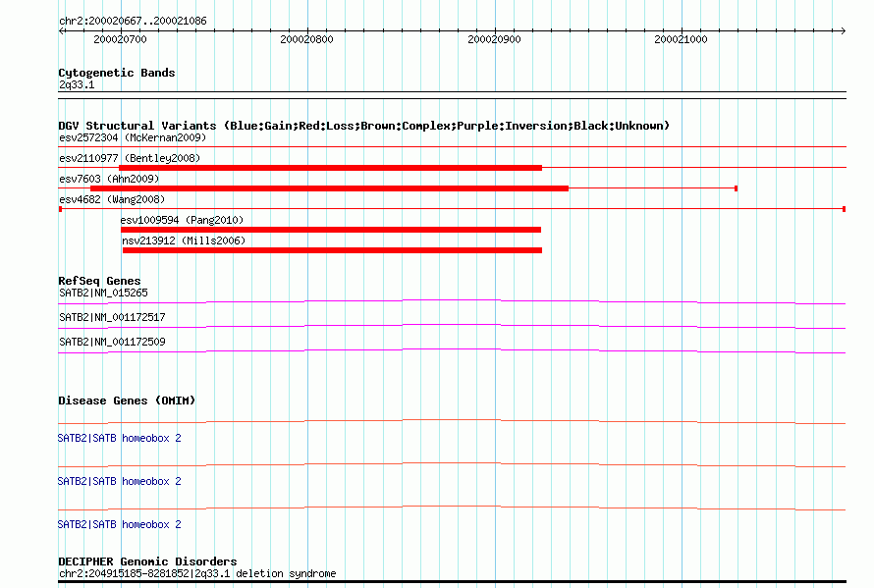Click the SATB2|NM_001172509 transcript label
874x588 pixels.
(113, 343)
